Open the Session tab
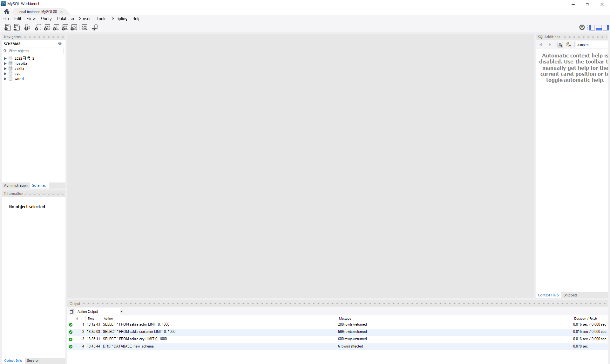The image size is (610, 364). coord(33,361)
